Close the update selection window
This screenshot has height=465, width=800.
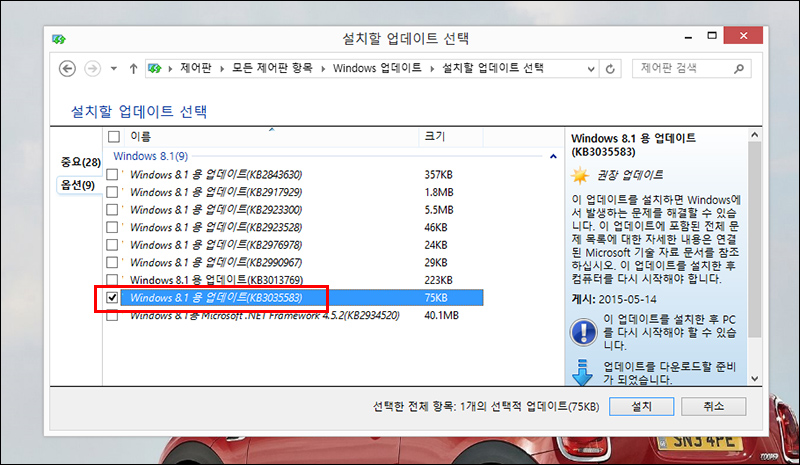click(x=743, y=36)
